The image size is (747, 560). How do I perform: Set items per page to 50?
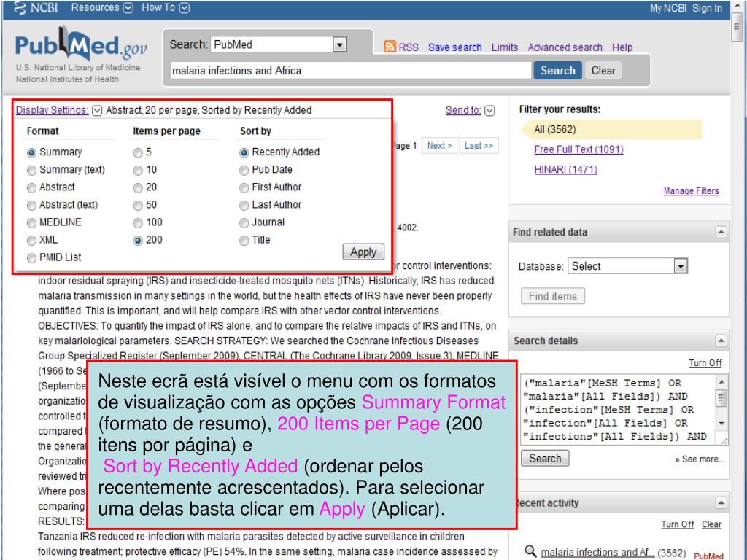(138, 206)
